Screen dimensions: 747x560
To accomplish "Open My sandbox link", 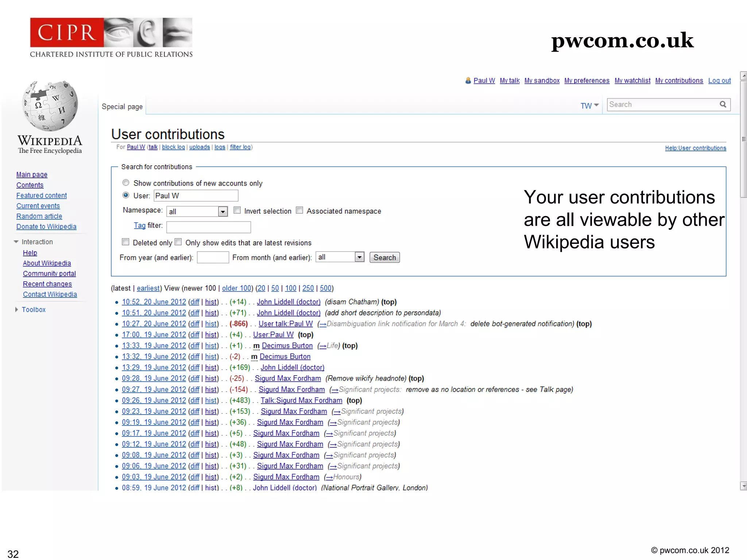I will [542, 81].
